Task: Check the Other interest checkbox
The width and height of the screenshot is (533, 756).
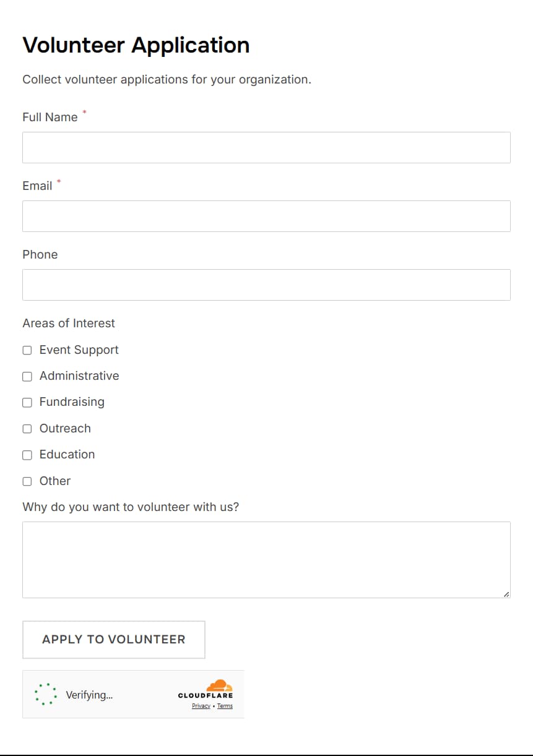Action: point(27,481)
